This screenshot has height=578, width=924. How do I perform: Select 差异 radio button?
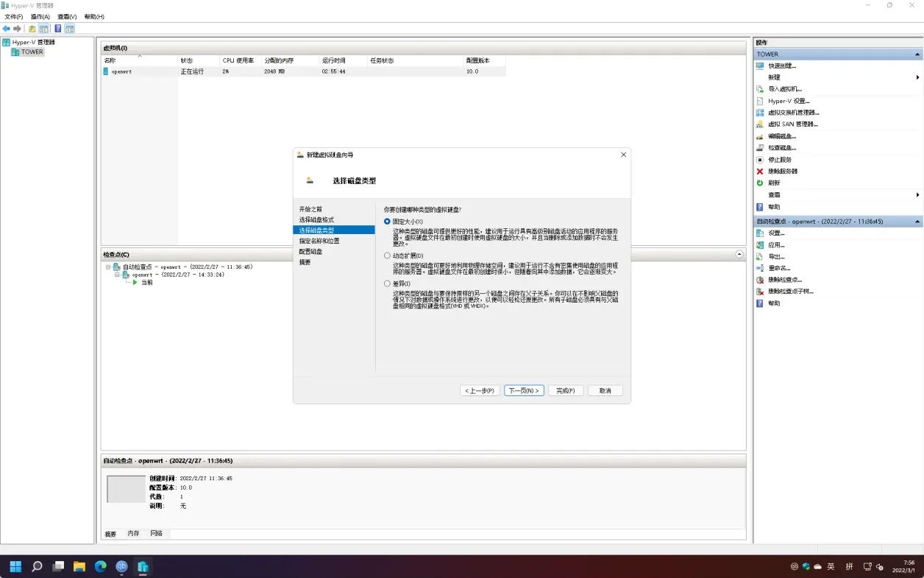coord(387,283)
